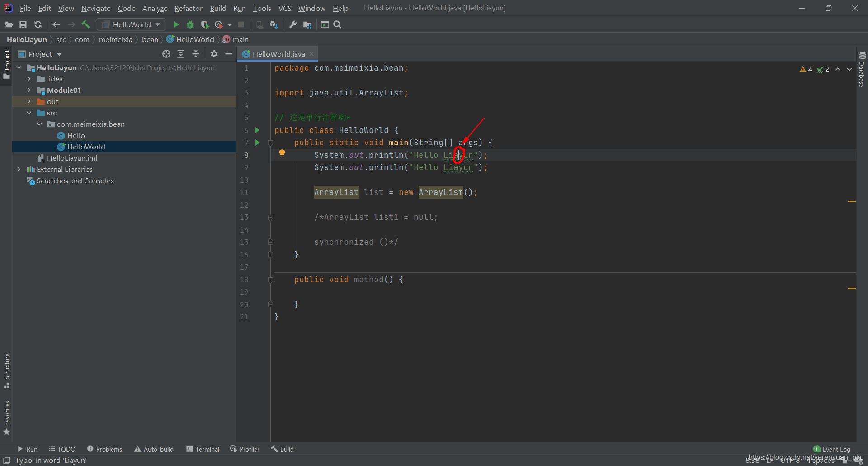Viewport: 868px width, 466px height.
Task: Click the 'meimeixia' breadcrumb in navigation bar
Action: (116, 39)
